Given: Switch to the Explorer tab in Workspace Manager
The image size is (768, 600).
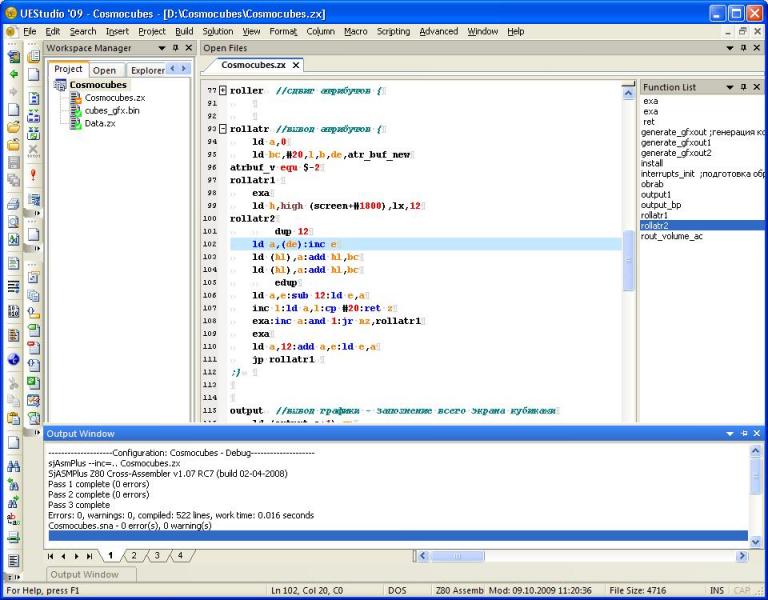Looking at the screenshot, I should coord(148,70).
